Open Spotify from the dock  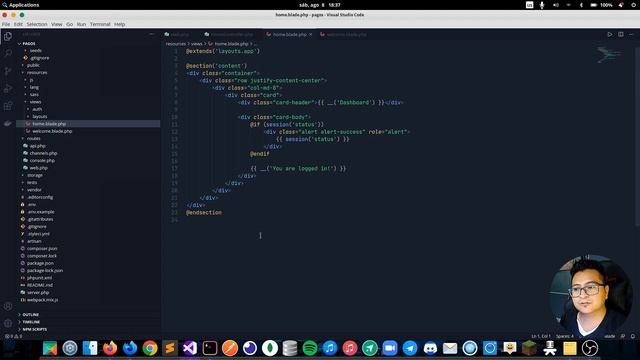click(310, 348)
